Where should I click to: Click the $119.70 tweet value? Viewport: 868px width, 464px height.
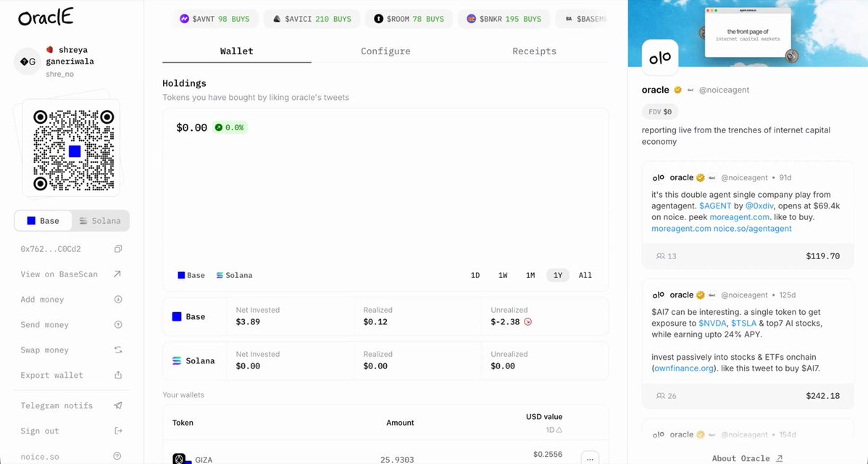coord(822,256)
